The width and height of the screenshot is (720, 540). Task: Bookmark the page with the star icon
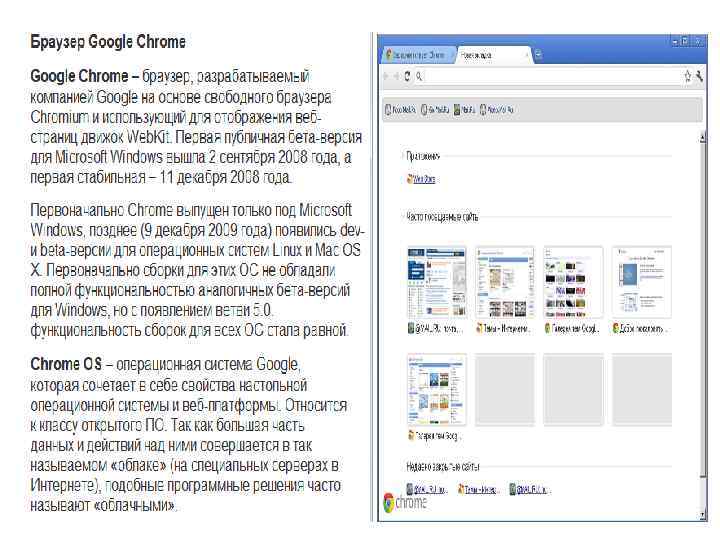point(687,76)
